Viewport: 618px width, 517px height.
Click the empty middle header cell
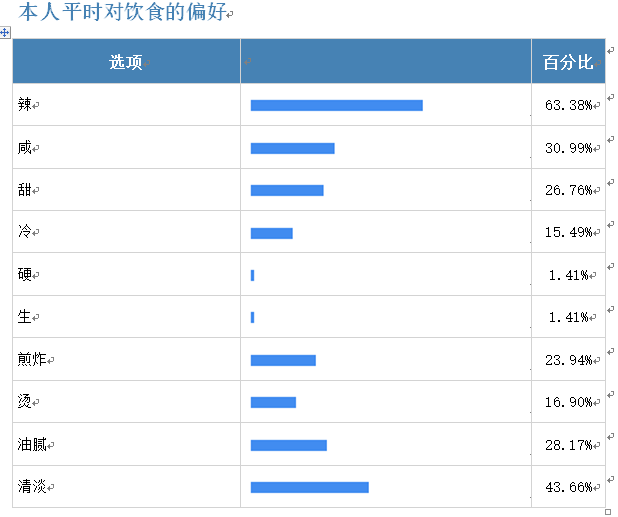(x=386, y=61)
